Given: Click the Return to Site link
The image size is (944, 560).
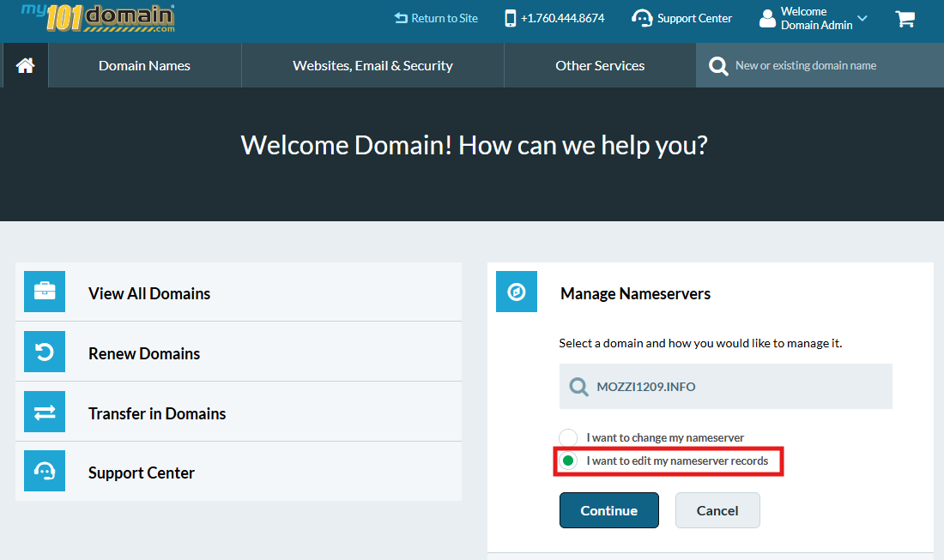Looking at the screenshot, I should tap(436, 18).
